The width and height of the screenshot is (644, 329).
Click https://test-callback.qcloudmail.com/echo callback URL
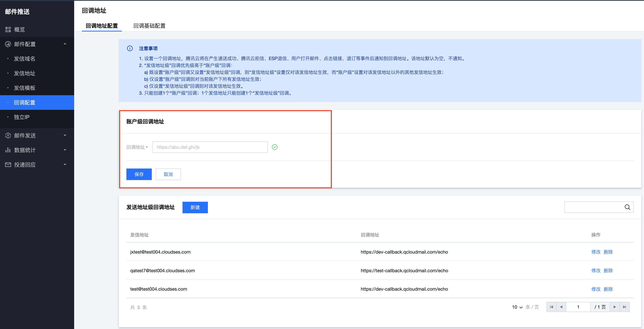tap(404, 270)
